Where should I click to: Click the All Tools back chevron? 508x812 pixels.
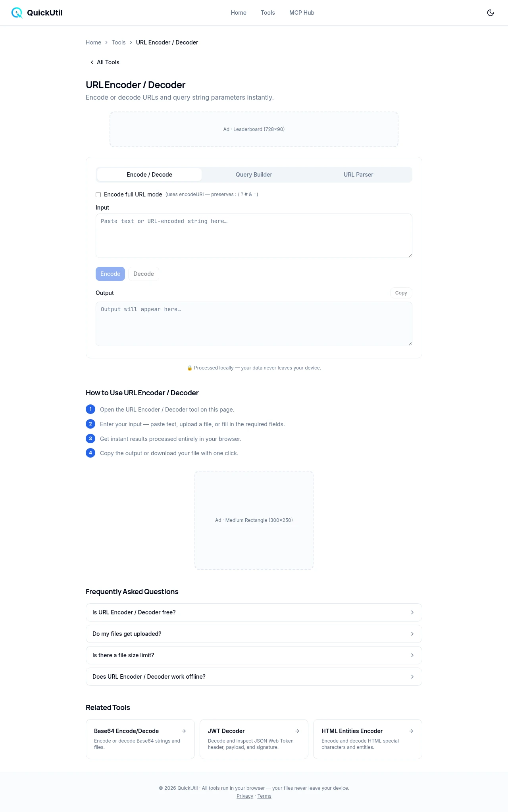(92, 62)
